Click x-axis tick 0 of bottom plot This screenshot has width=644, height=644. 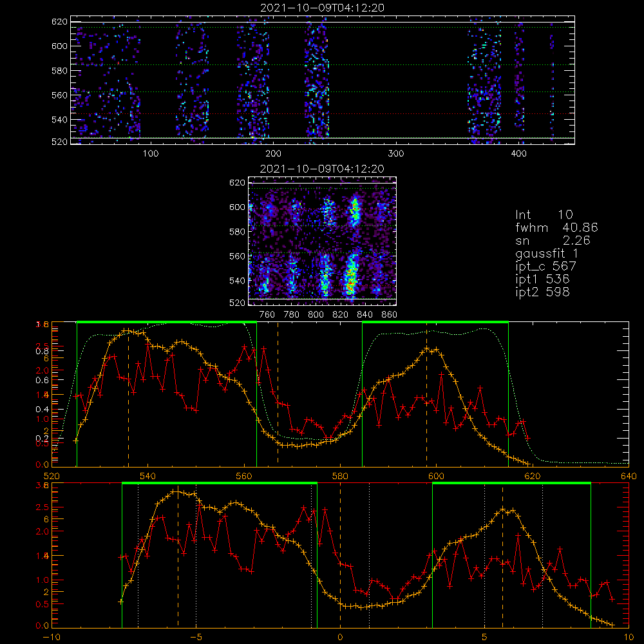pyautogui.click(x=340, y=638)
